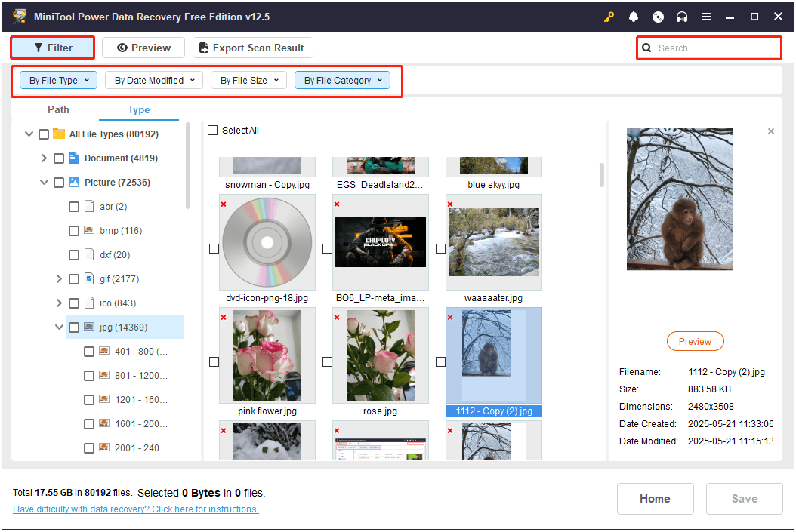Click the orange Preview button in details pane
Viewport: 796px width, 532px height.
(x=695, y=341)
